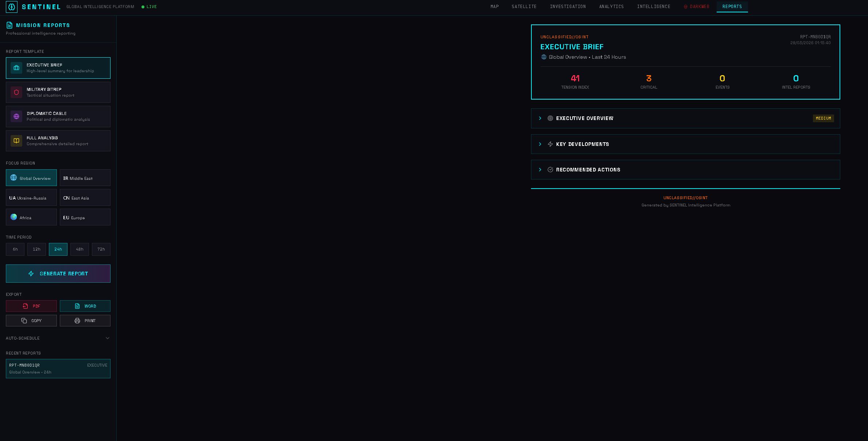Click the MEDIUM severity badge
868x441 pixels.
pos(824,118)
